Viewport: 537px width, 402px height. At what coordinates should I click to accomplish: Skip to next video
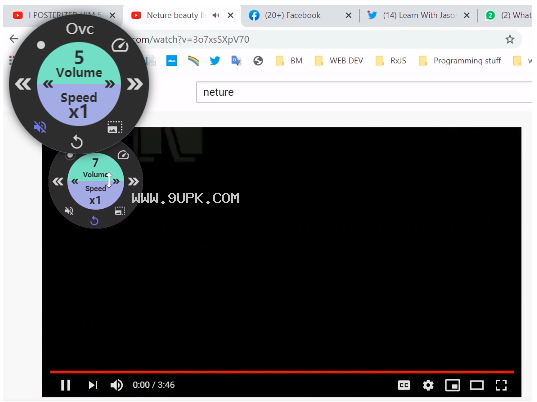point(93,385)
